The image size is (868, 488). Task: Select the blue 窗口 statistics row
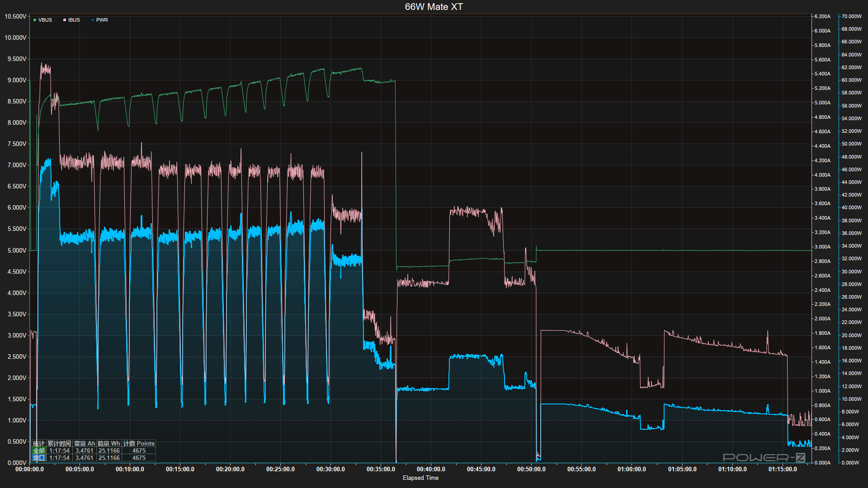39,458
